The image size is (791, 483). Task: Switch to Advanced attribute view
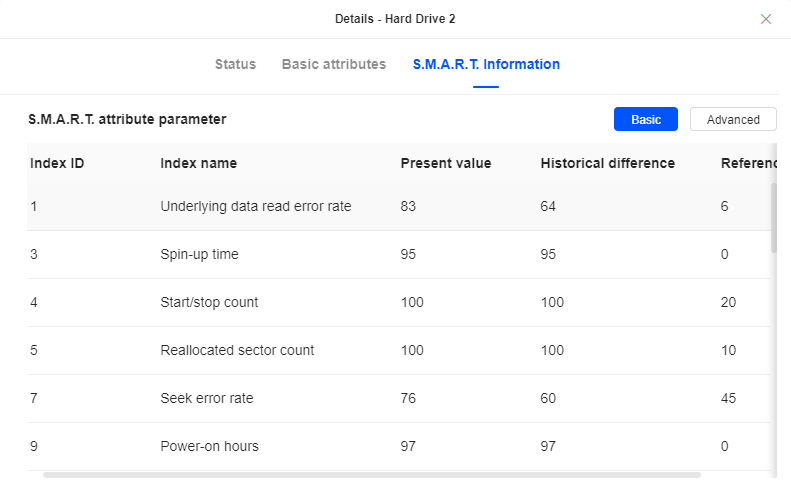(733, 119)
